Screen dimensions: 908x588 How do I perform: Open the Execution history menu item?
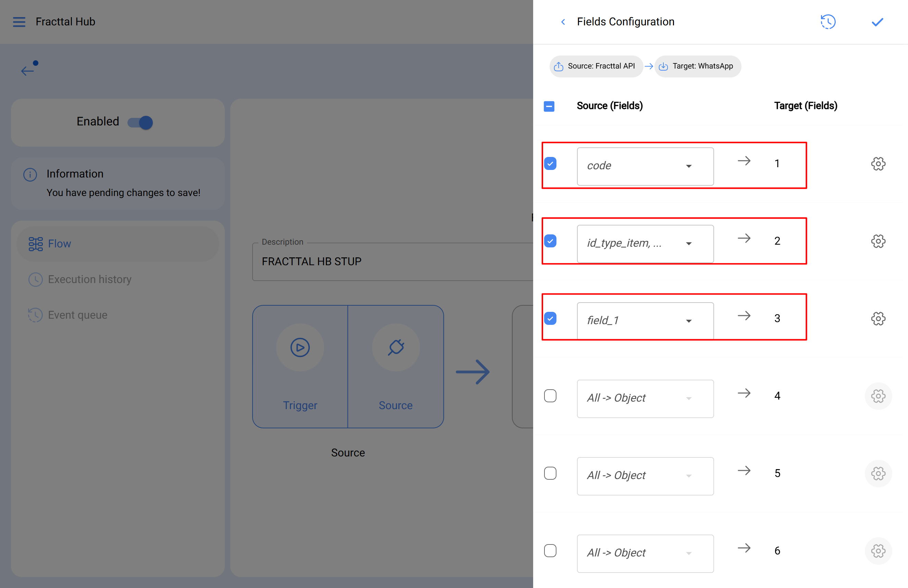point(89,279)
